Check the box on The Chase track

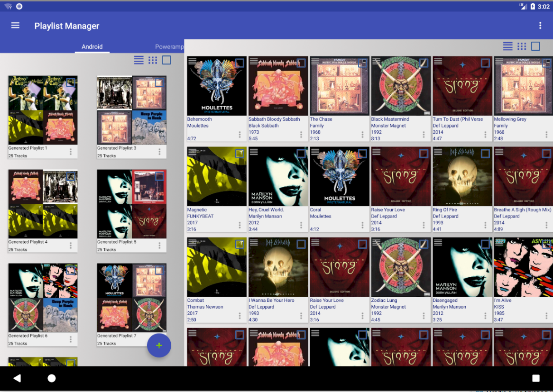362,63
